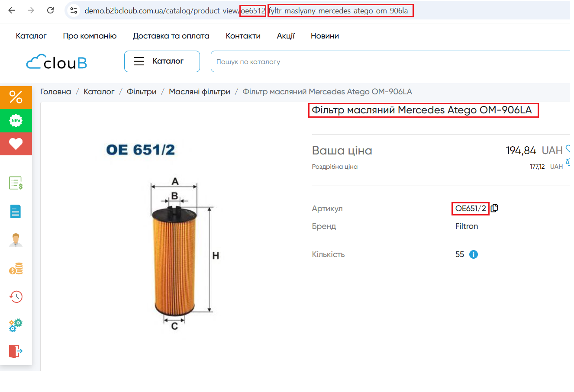Open favorites via the heart tile
Viewport: 574px width, 392px height.
tap(16, 144)
